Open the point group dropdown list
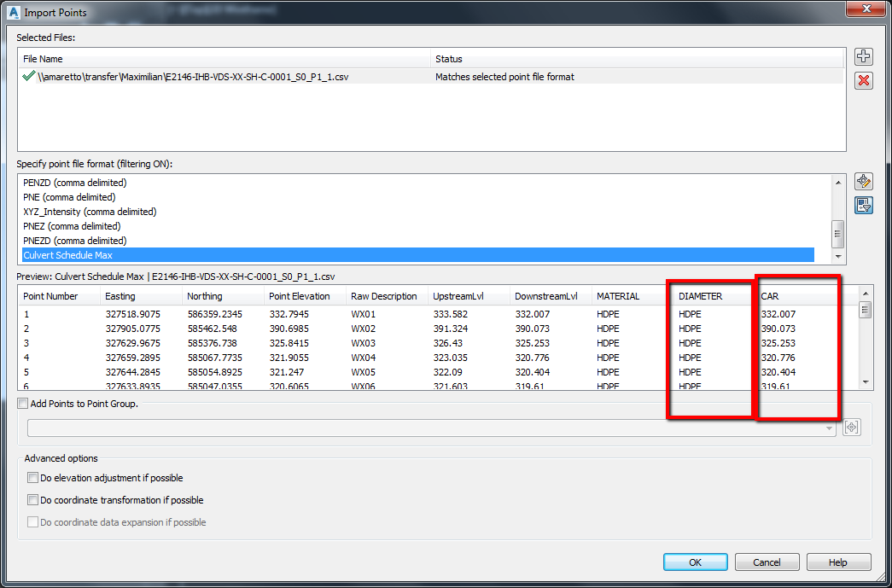The height and width of the screenshot is (588, 892). (x=829, y=428)
